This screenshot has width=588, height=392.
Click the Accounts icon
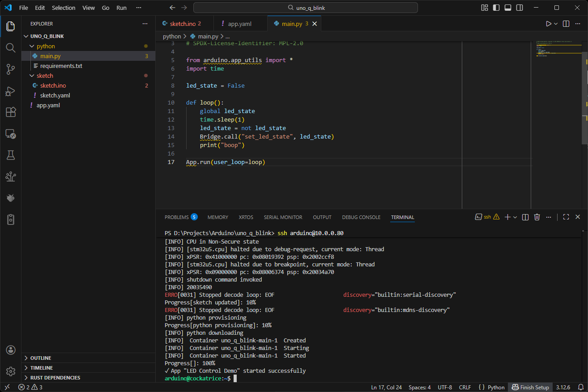click(x=11, y=350)
